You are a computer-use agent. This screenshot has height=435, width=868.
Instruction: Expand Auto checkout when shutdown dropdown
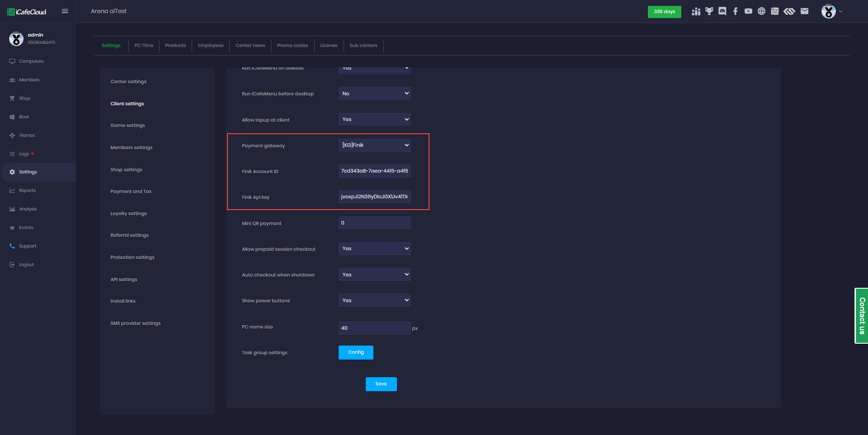[x=374, y=275]
